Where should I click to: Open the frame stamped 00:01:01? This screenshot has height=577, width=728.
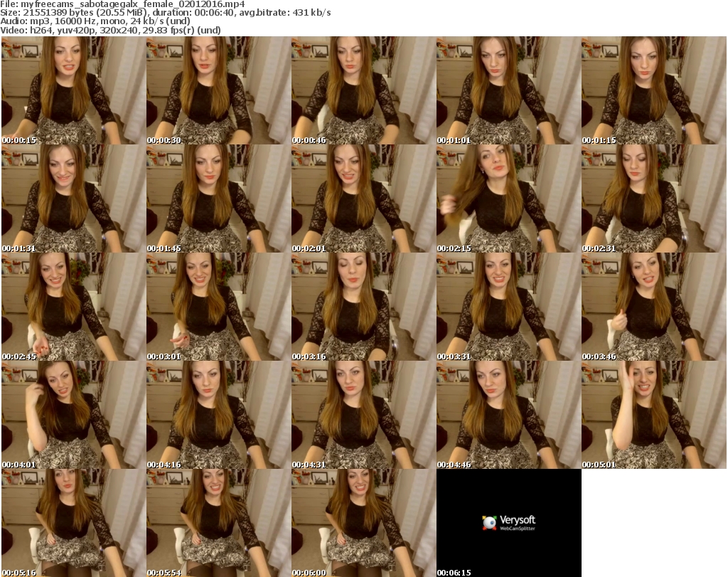point(509,90)
